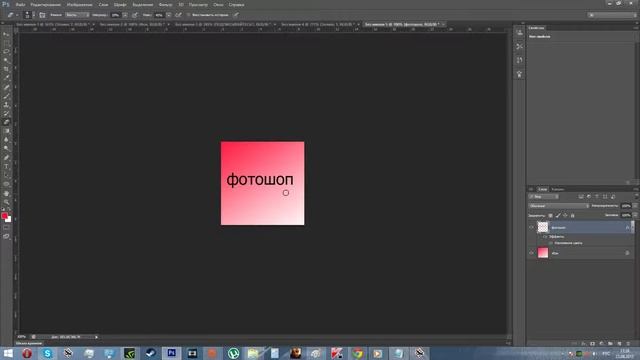Toggle lock image pixels
The height and width of the screenshot is (360, 640).
coord(558,216)
